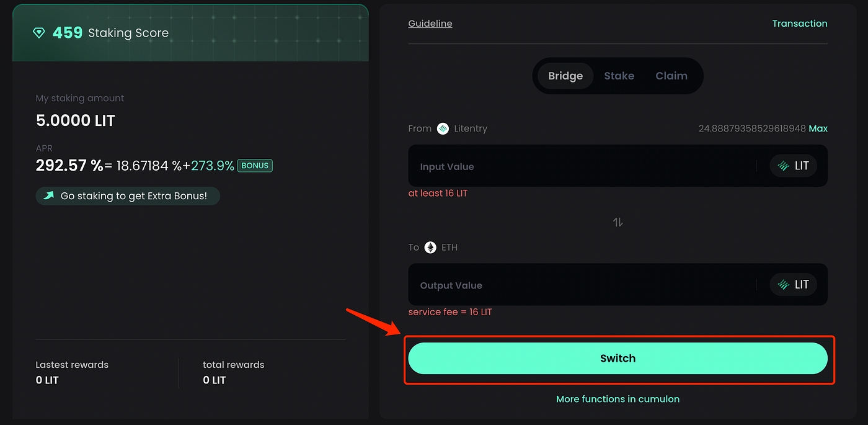Image resolution: width=868 pixels, height=425 pixels.
Task: Open the Guideline link
Action: tap(430, 24)
